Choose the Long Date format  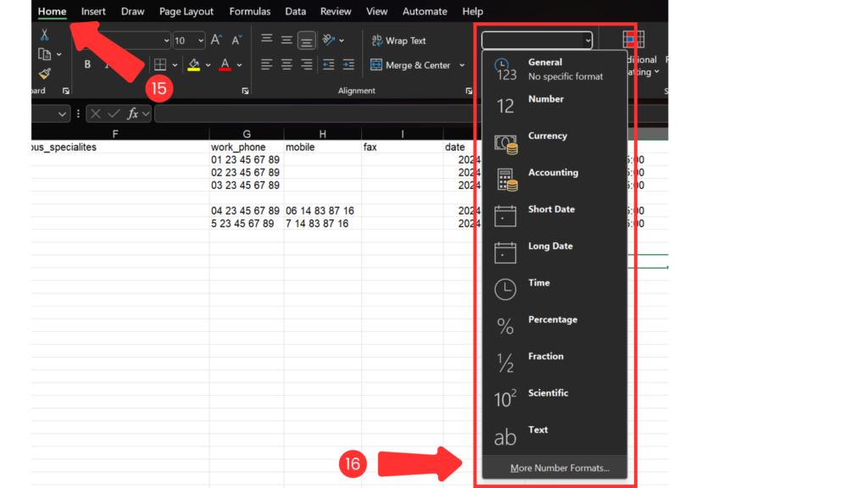[554, 252]
